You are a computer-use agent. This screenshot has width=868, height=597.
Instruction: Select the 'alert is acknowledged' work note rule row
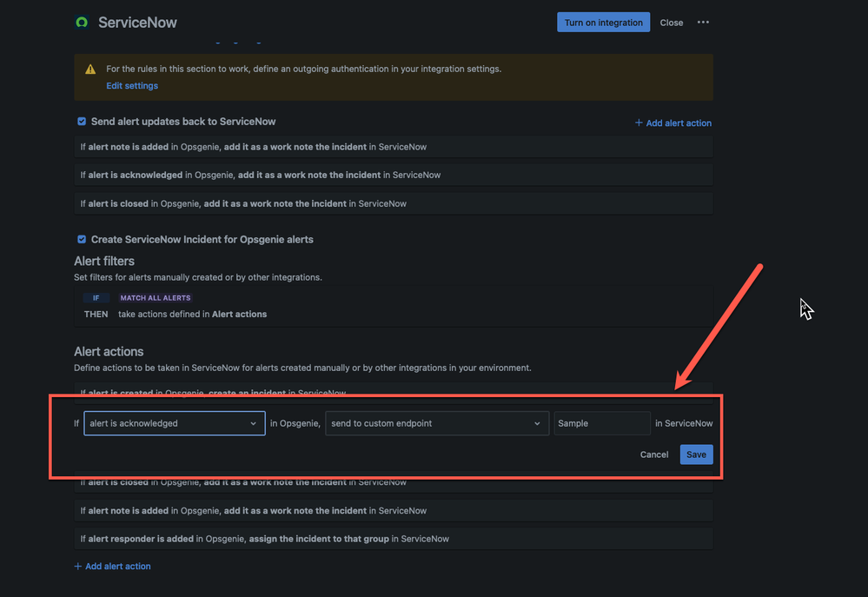pos(394,175)
